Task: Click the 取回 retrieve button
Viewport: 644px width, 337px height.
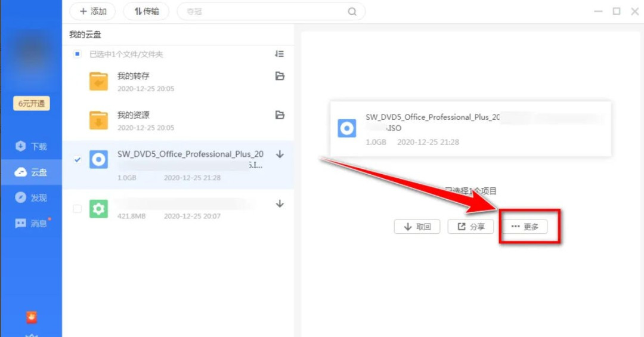Action: click(417, 227)
